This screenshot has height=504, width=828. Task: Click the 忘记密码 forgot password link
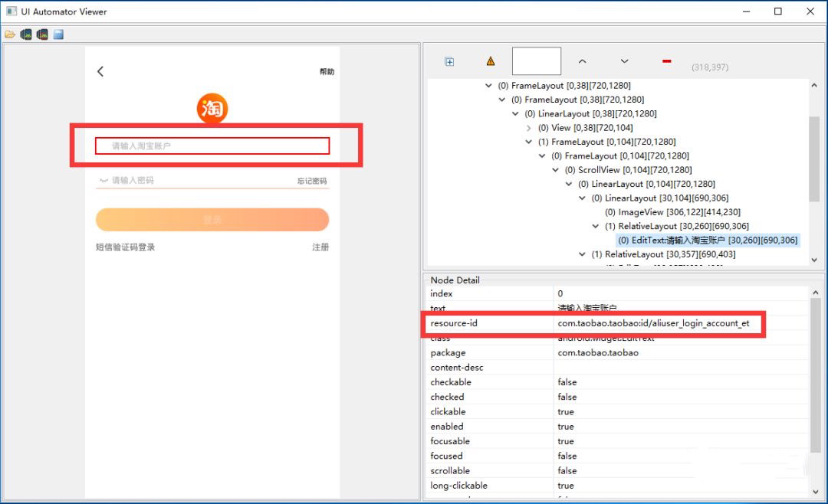[x=312, y=181]
